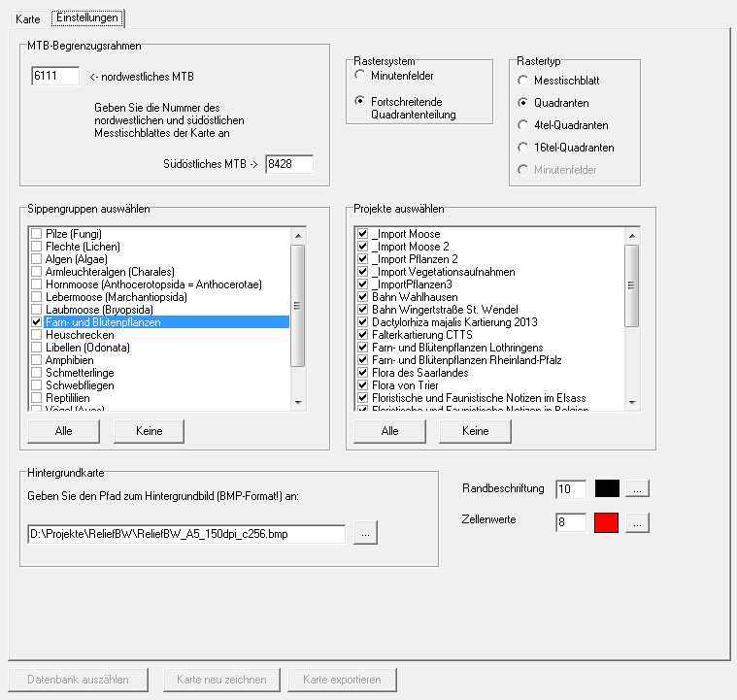Click the Projekte scrollbar thumb
737x700 pixels.
click(x=632, y=285)
